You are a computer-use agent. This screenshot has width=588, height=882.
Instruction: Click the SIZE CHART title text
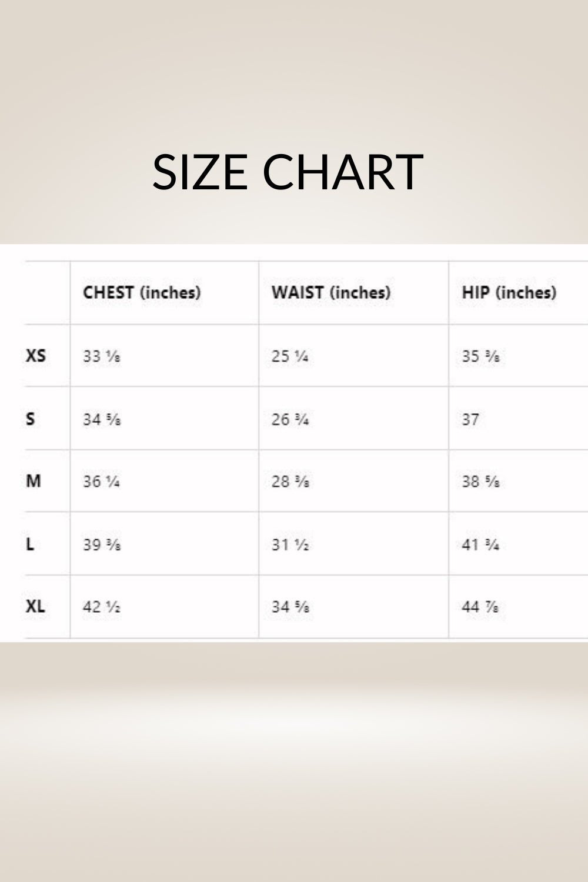[288, 171]
